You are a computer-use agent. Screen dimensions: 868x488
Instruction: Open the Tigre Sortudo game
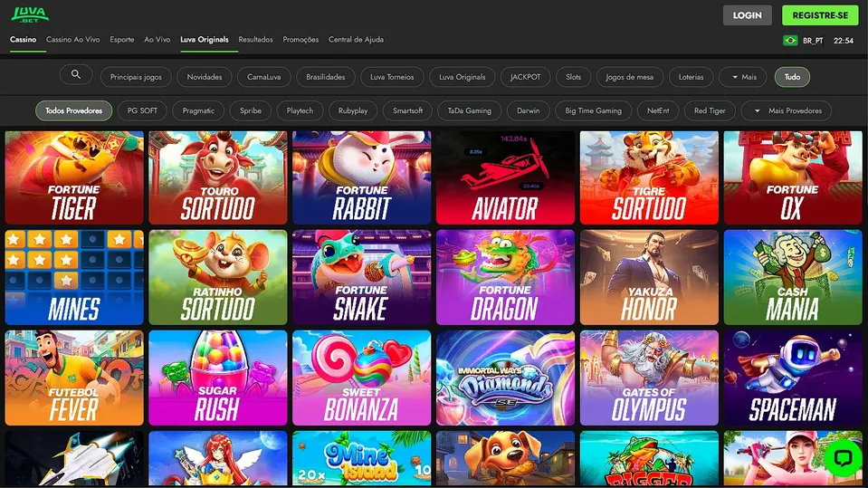(x=649, y=177)
